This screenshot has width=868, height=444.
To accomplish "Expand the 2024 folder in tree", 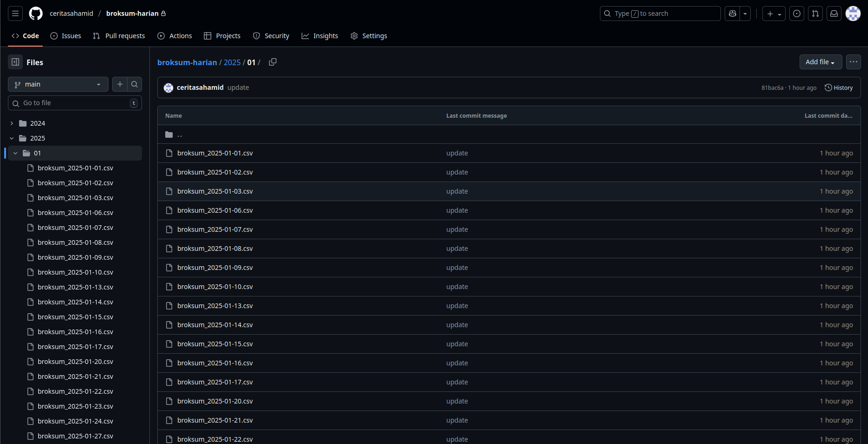I will pos(12,123).
